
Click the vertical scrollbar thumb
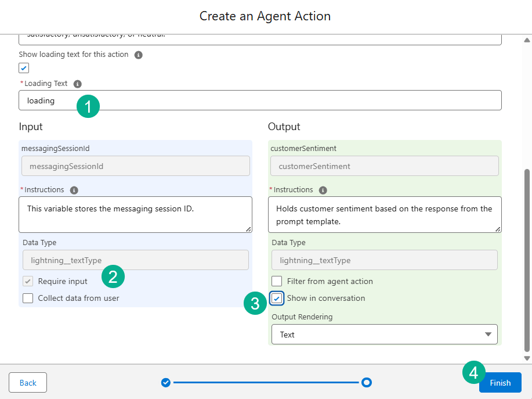pos(527,258)
